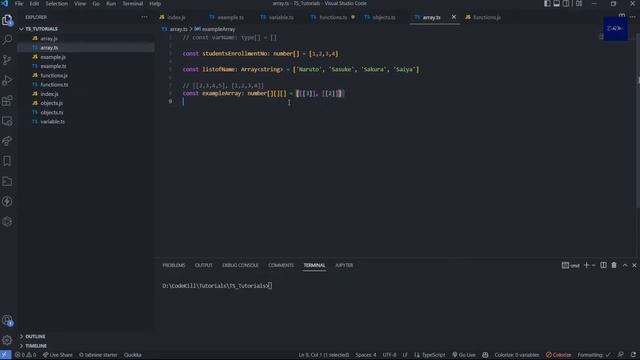Open the Bookmarks view in activity bar
This screenshot has width=640, height=360.
7,161
